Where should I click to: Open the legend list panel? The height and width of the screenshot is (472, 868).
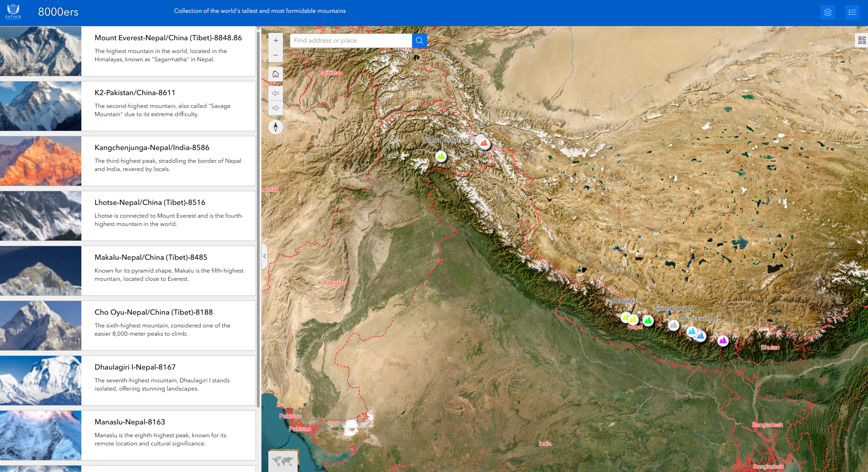(852, 12)
